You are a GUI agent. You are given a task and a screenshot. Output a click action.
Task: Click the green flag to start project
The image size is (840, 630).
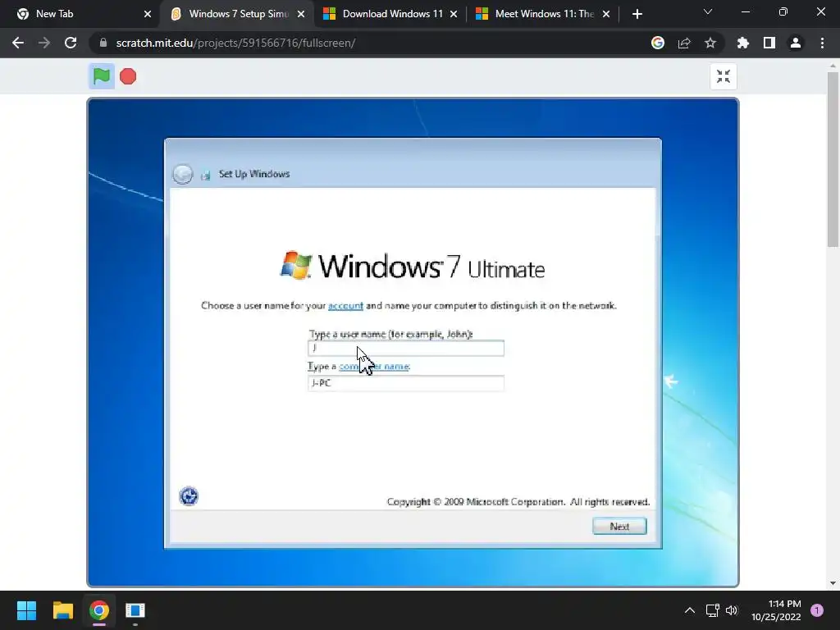[101, 76]
